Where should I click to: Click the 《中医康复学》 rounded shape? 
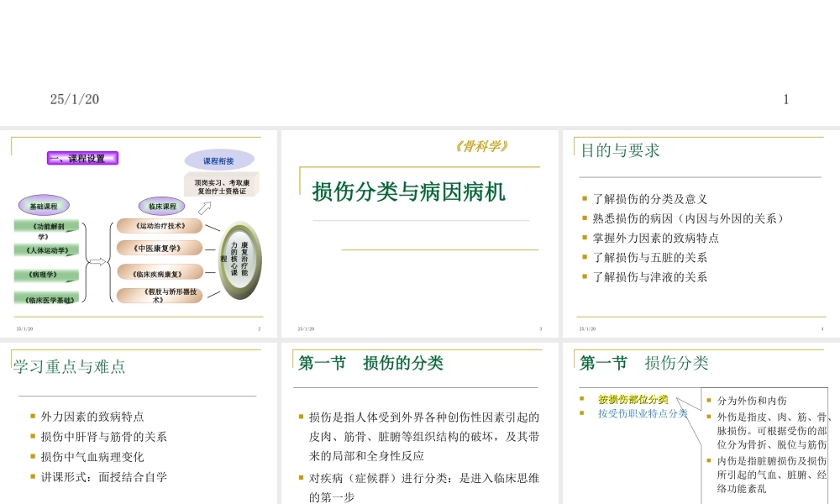pyautogui.click(x=160, y=249)
